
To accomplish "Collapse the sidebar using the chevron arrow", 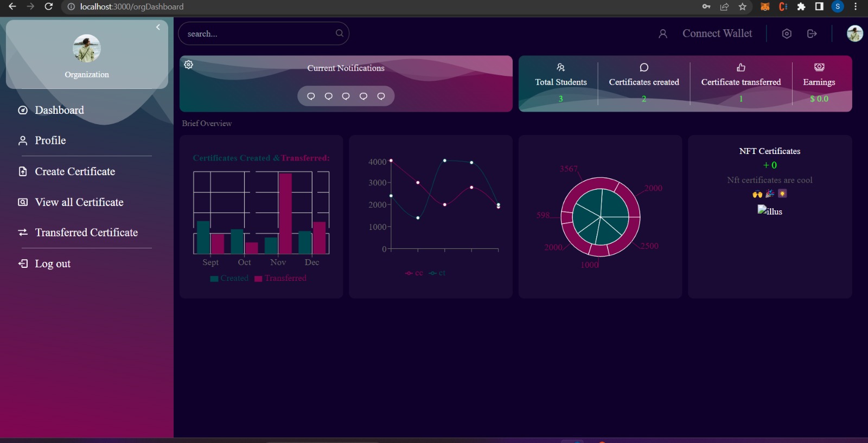I will [x=158, y=27].
